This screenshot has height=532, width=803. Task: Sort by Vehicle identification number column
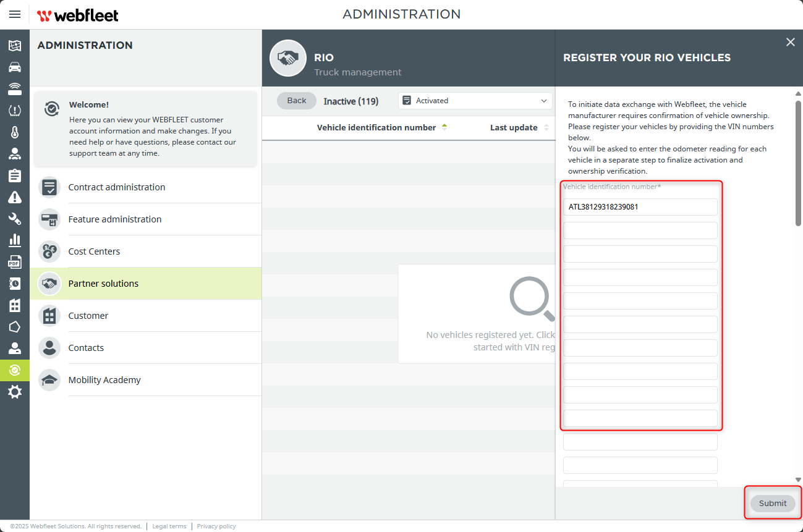click(x=382, y=127)
